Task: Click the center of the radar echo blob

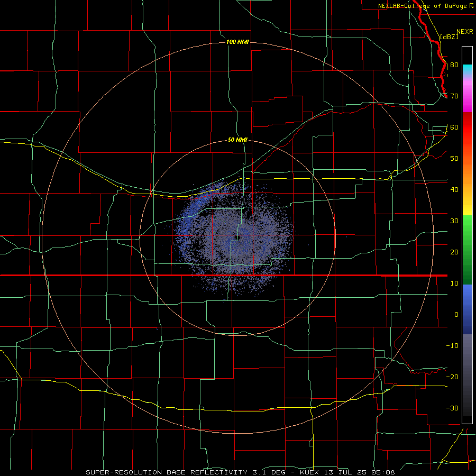Action: pos(234,239)
